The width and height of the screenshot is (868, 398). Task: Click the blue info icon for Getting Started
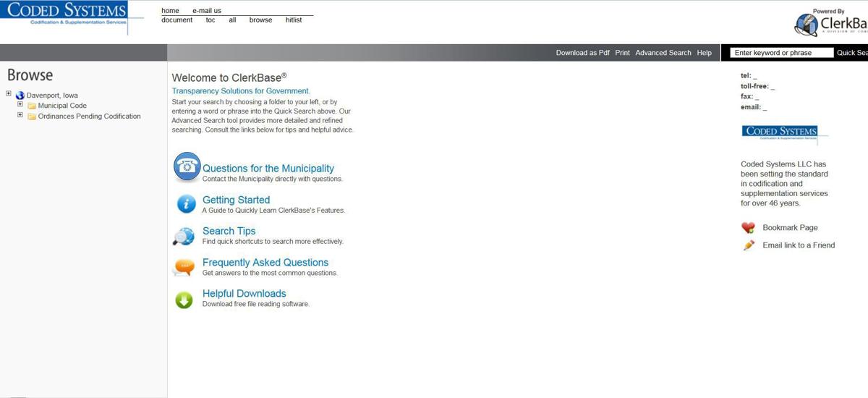186,205
